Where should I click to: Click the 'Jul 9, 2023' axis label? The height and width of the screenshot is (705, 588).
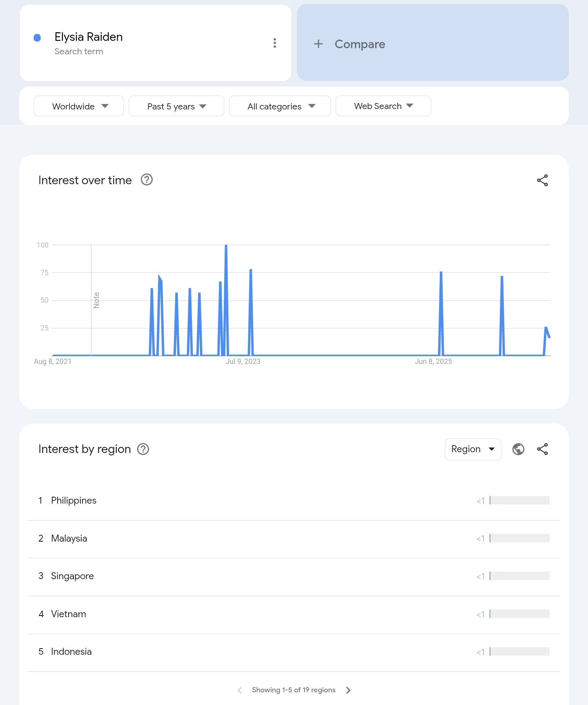click(243, 361)
